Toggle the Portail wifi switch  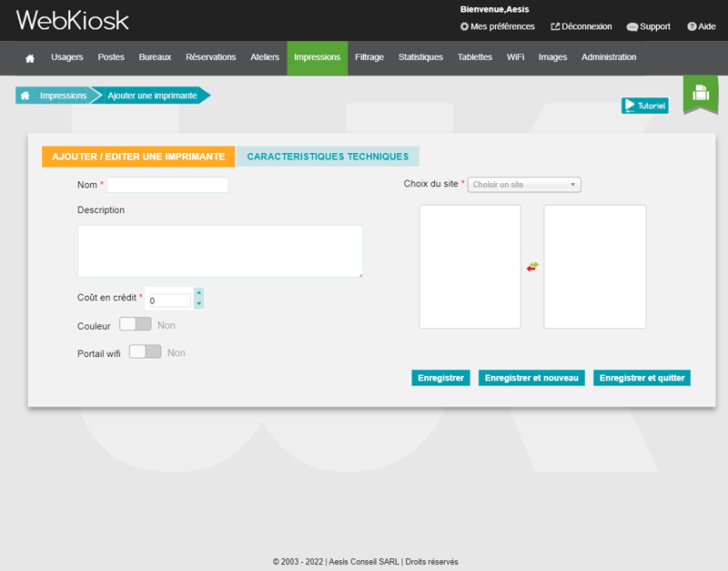click(x=145, y=352)
